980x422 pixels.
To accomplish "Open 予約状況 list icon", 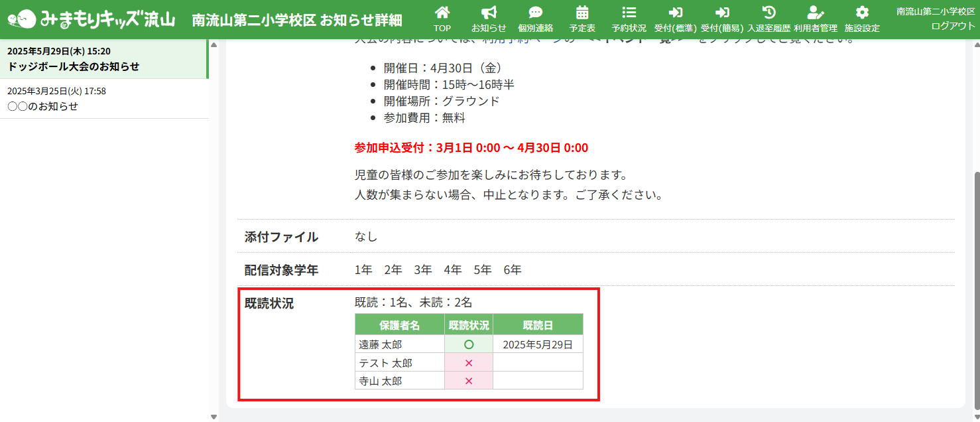I will (629, 13).
